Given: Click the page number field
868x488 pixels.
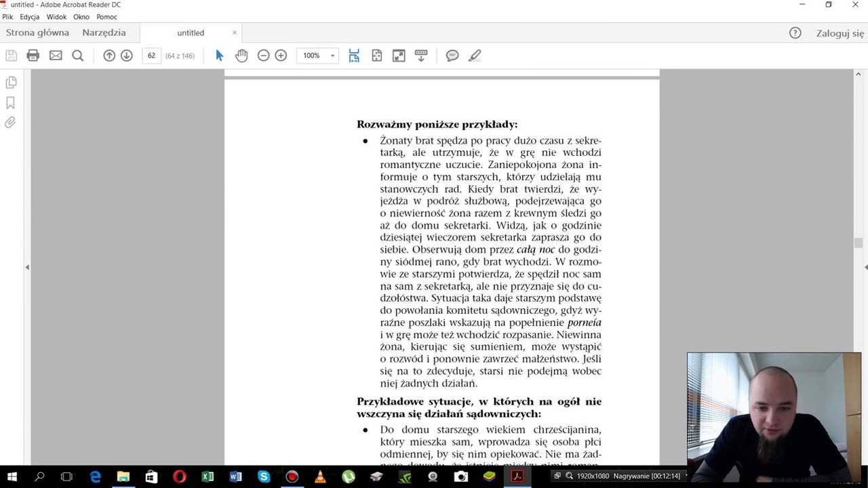Looking at the screenshot, I should 151,56.
